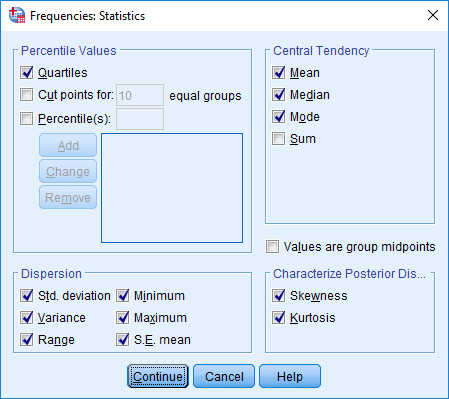Click the Percentile(s) value input box

click(x=140, y=119)
